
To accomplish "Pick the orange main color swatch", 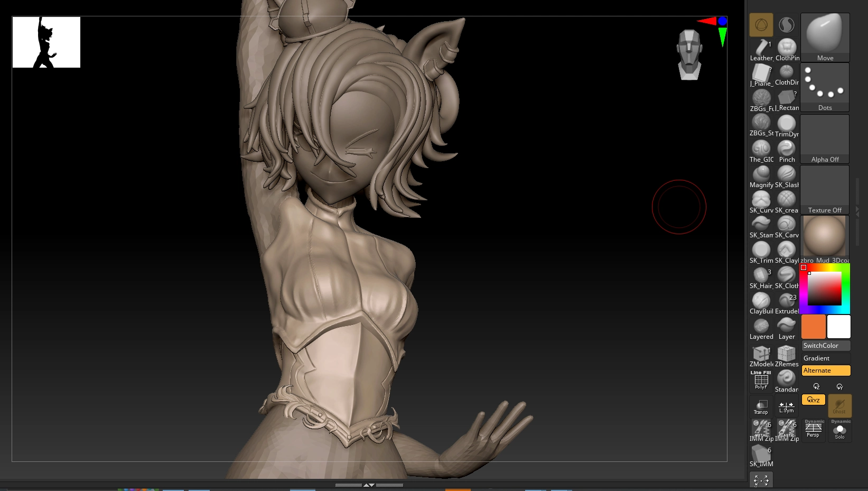I will pos(814,327).
